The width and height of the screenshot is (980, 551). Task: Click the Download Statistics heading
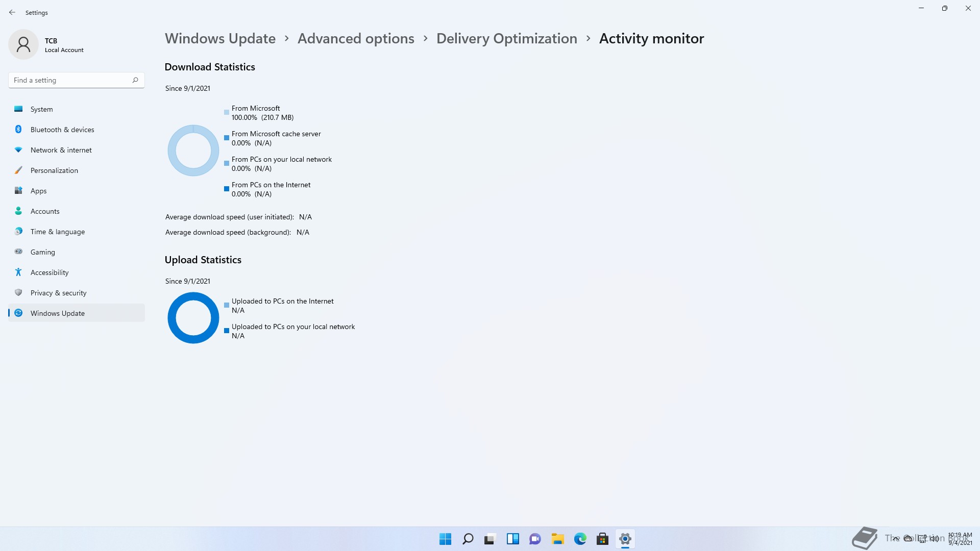click(210, 67)
